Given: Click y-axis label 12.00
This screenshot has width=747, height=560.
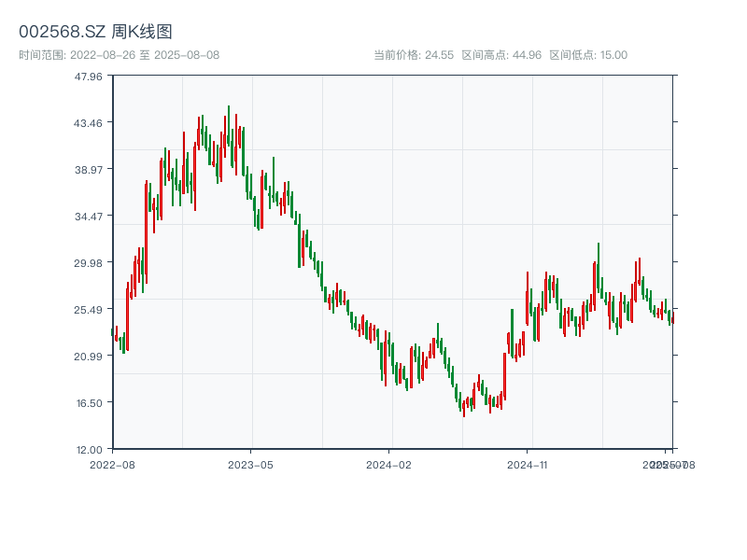Looking at the screenshot, I should point(89,450).
